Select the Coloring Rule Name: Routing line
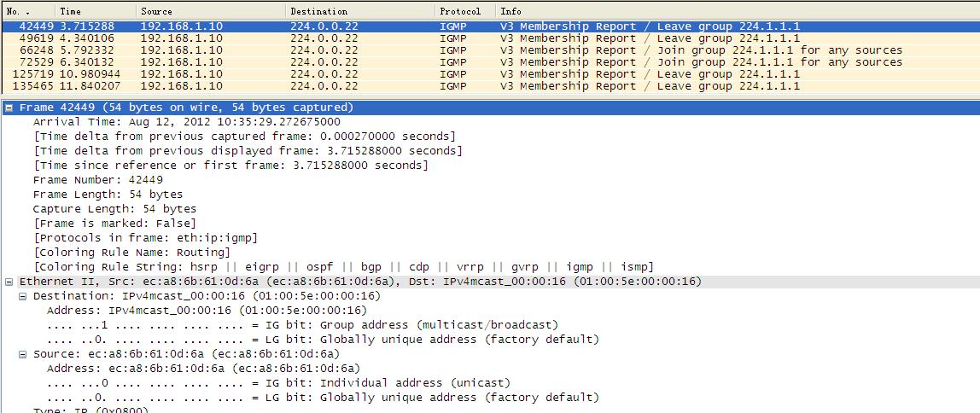The width and height of the screenshot is (980, 413). [131, 253]
